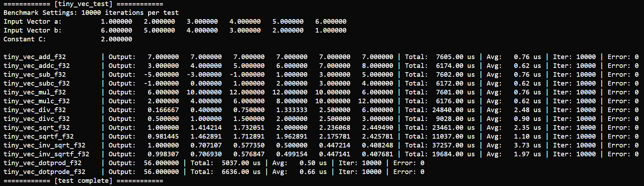Viewport: 644px width, 186px height.
Task: Click the tiny_vec_sub_f32 function name
Action: click(35, 75)
